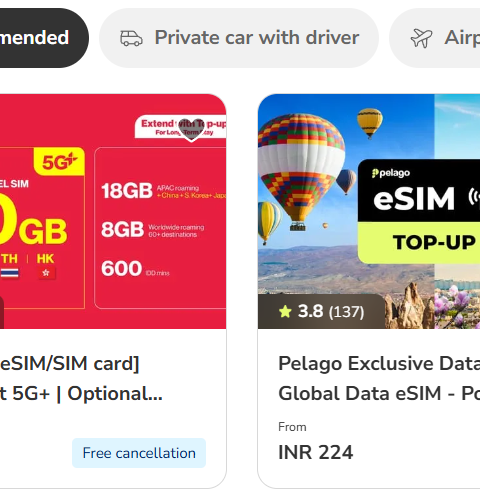The height and width of the screenshot is (502, 480).
Task: Open the Airport category tab
Action: click(x=435, y=38)
